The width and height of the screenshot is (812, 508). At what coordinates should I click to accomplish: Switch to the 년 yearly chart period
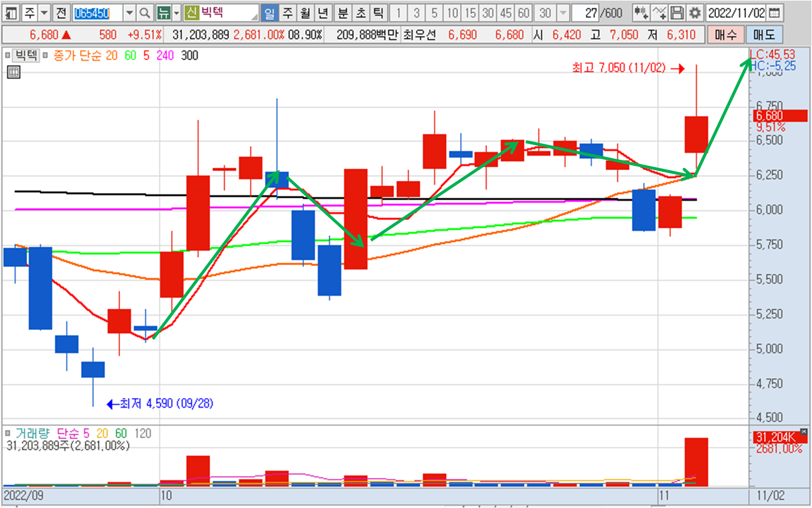(x=323, y=13)
